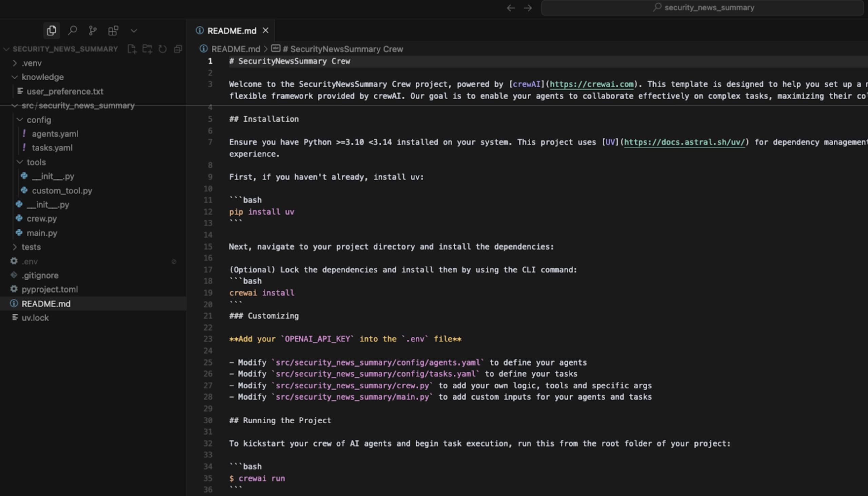Viewport: 868px width, 496px height.
Task: Click the '$ crewai run' code line
Action: 257,478
